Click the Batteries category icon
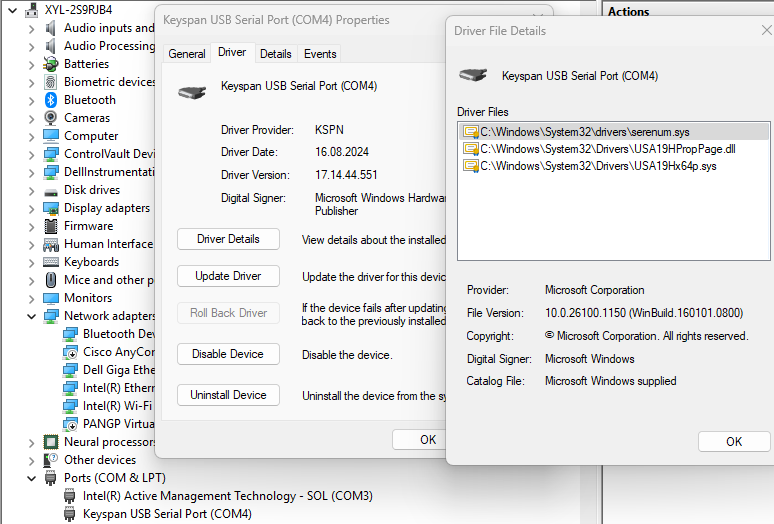The image size is (774, 524). (x=50, y=64)
